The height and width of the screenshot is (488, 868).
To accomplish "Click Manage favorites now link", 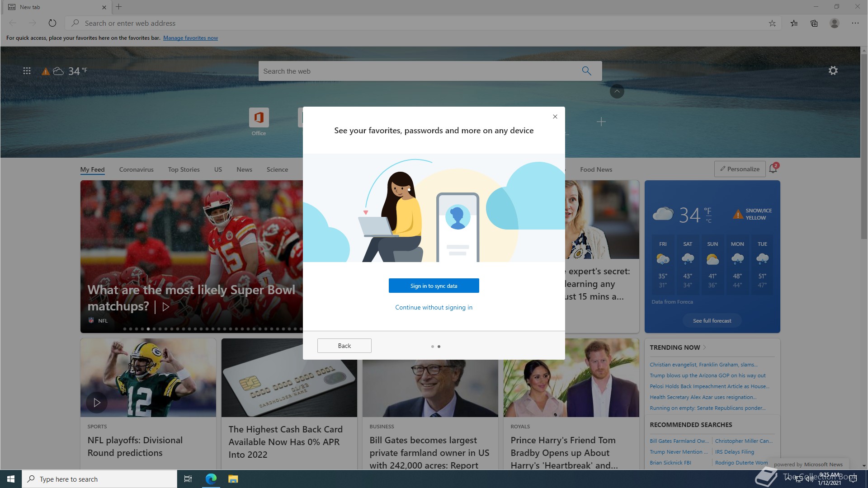I will point(190,38).
